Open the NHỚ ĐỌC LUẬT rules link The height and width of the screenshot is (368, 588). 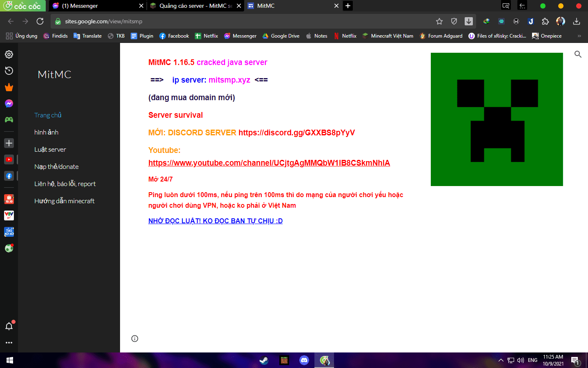tap(215, 221)
